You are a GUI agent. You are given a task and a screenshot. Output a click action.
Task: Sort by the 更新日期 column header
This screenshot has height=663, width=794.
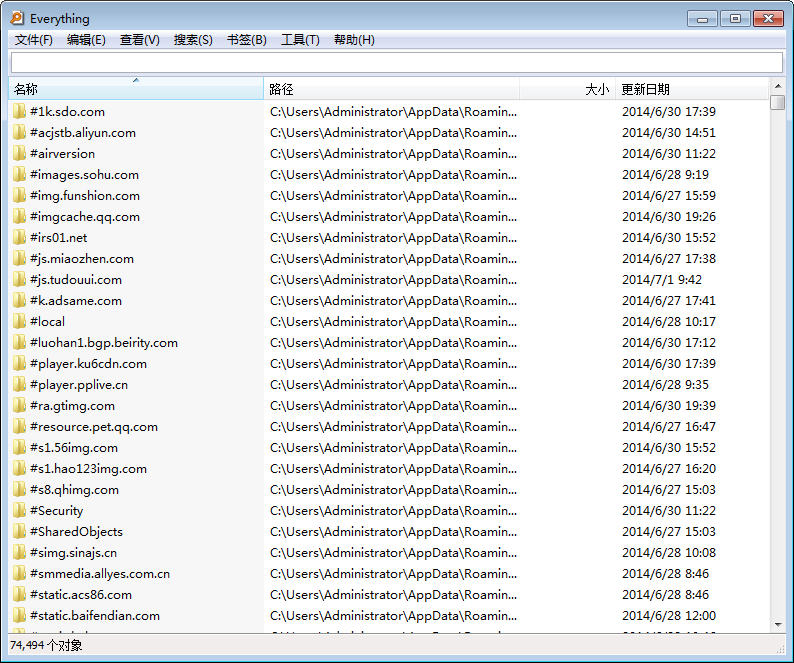(x=692, y=89)
